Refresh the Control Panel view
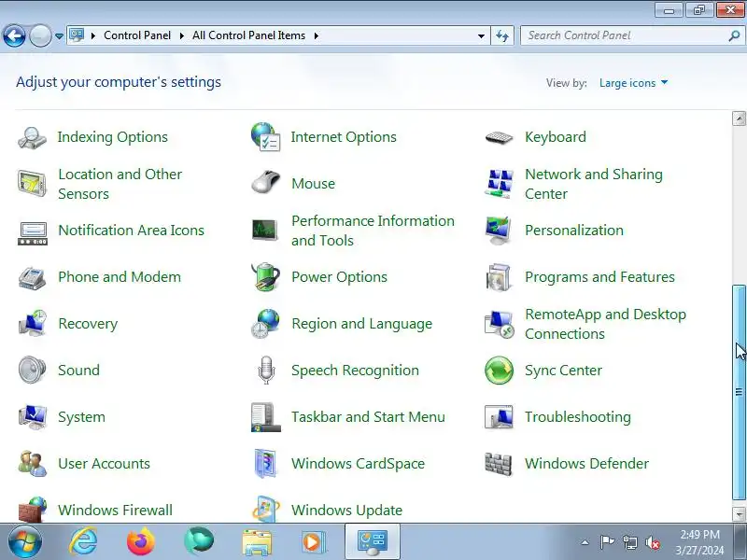The height and width of the screenshot is (560, 747). tap(502, 35)
